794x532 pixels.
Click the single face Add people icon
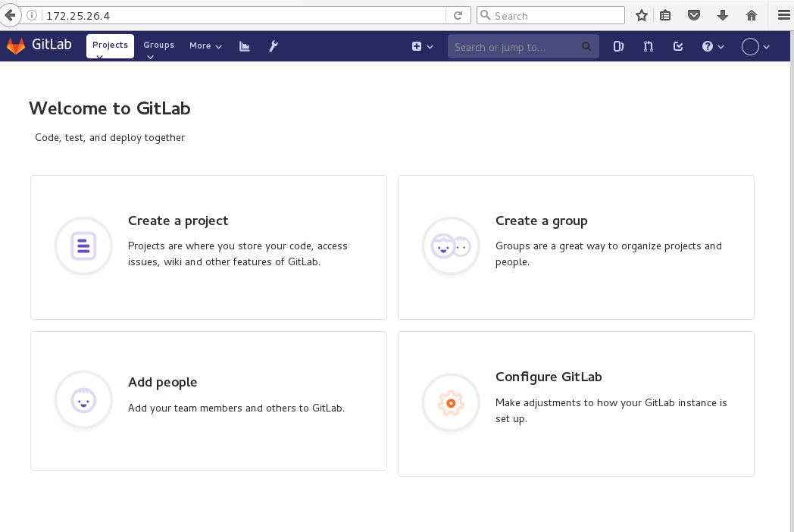83,400
